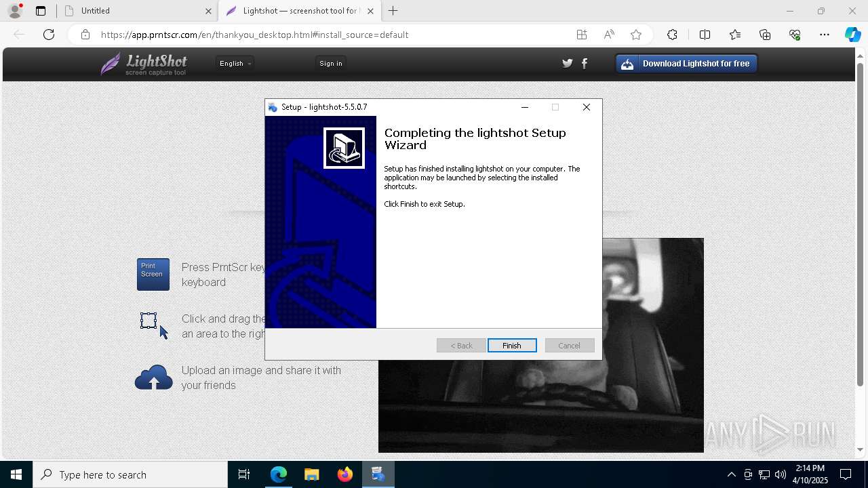This screenshot has height=488, width=868.
Task: Click the Finish button in Setup wizard
Action: click(x=512, y=346)
